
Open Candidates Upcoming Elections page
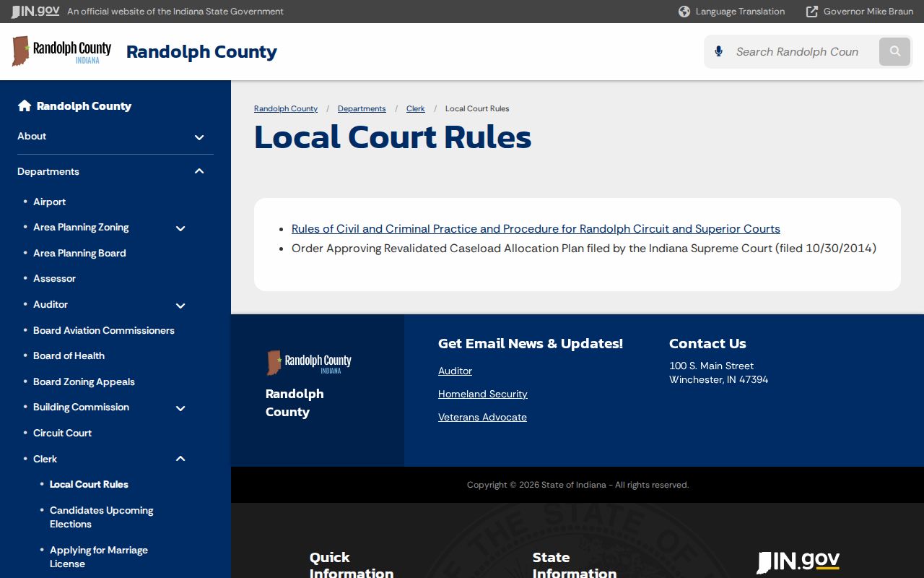pos(102,517)
